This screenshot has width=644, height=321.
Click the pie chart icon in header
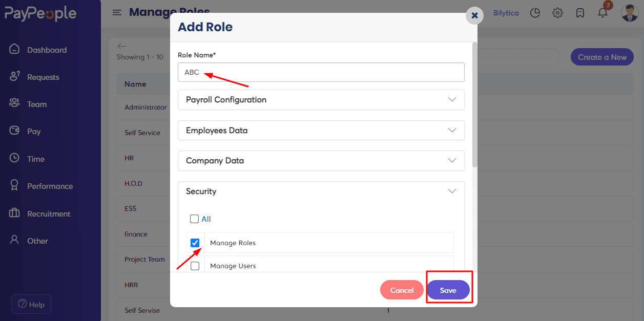[535, 13]
